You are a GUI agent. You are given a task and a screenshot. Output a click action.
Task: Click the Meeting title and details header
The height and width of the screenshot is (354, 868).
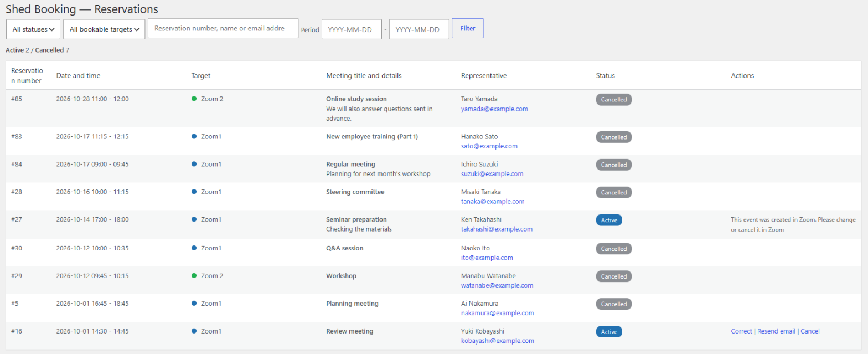click(364, 75)
